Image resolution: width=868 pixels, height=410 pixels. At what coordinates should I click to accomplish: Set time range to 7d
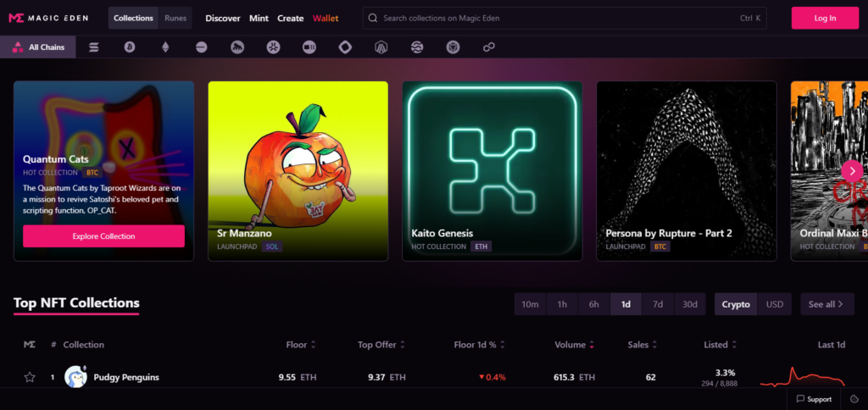[658, 304]
